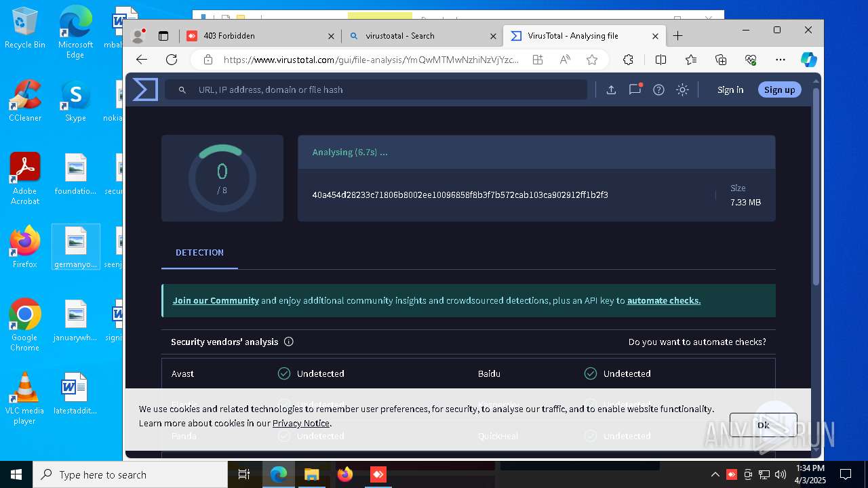Open the Edge tab actions menu icon
The width and height of the screenshot is (868, 488).
click(163, 36)
